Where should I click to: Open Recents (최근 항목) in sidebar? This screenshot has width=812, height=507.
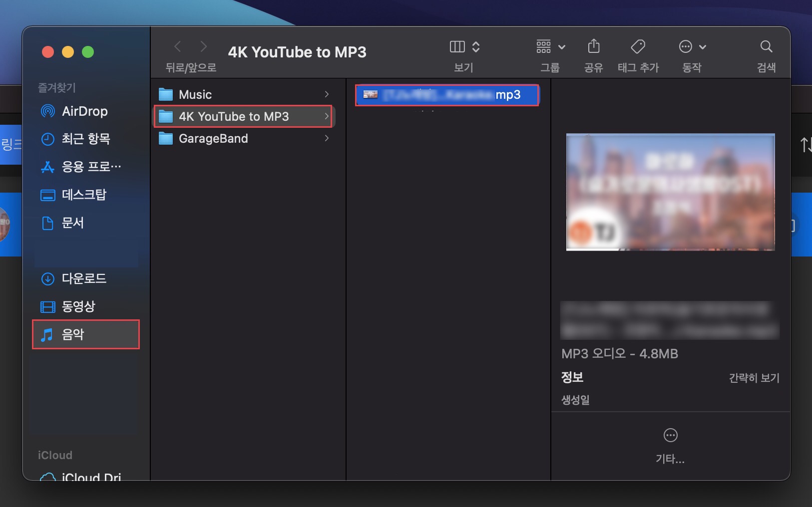click(85, 139)
